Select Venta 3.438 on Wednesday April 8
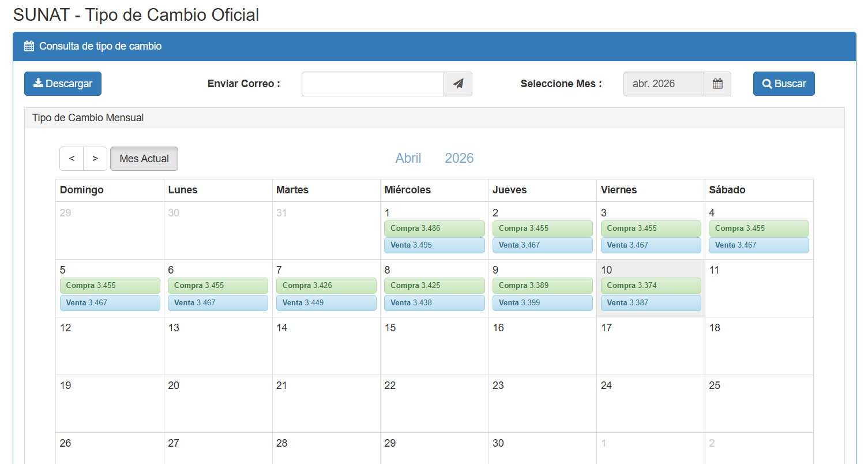 click(x=434, y=303)
